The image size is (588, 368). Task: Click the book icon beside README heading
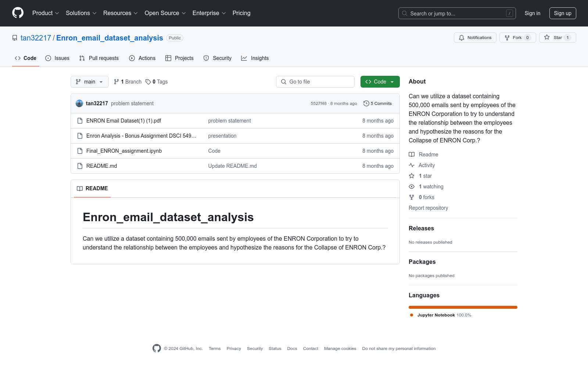click(x=80, y=188)
